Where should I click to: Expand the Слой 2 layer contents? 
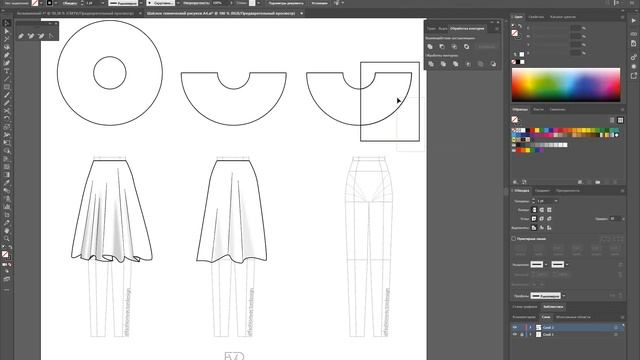[x=531, y=327]
